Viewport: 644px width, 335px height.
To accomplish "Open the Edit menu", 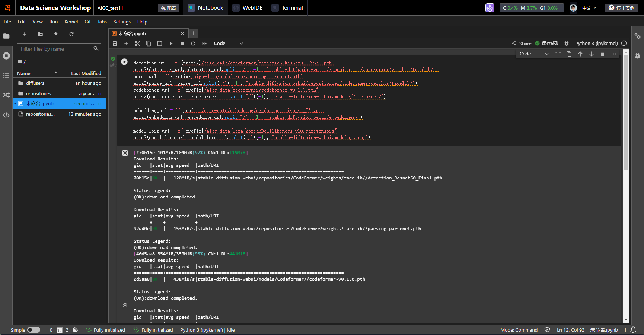I will pos(22,22).
